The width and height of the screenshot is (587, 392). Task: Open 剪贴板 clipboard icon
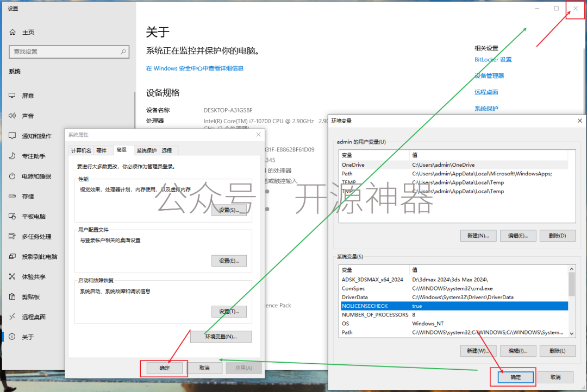point(13,296)
